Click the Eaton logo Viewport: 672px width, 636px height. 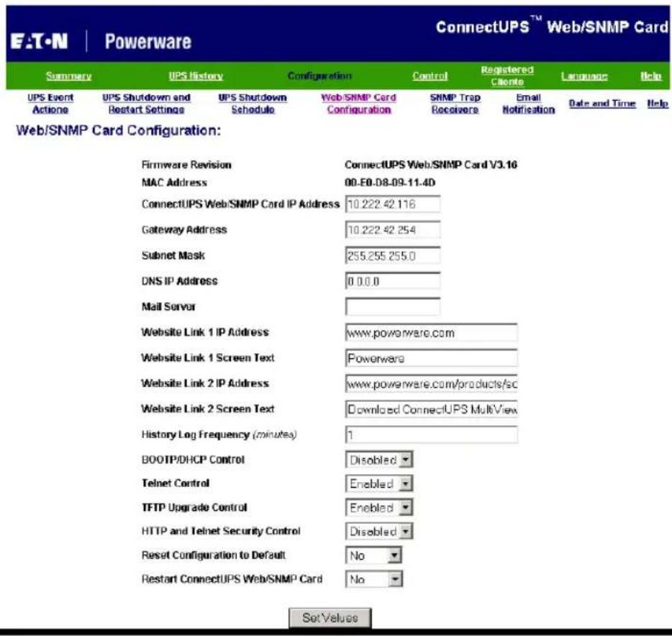[39, 42]
